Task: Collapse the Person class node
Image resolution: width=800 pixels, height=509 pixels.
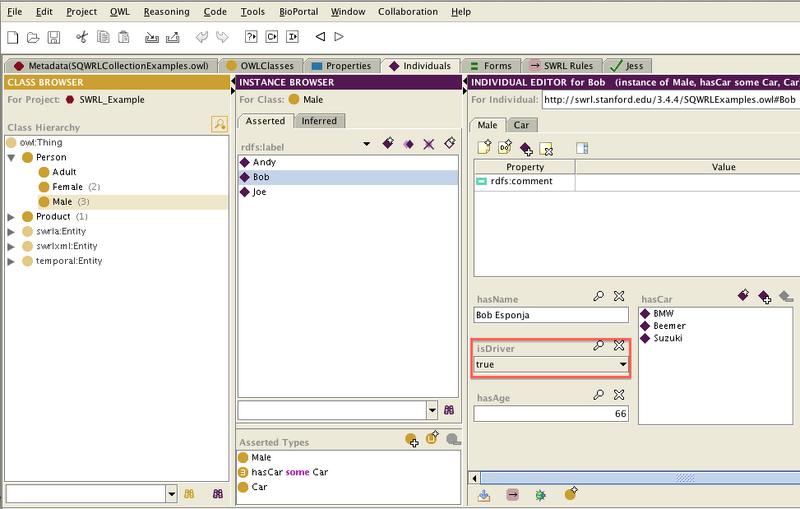Action: [x=11, y=158]
